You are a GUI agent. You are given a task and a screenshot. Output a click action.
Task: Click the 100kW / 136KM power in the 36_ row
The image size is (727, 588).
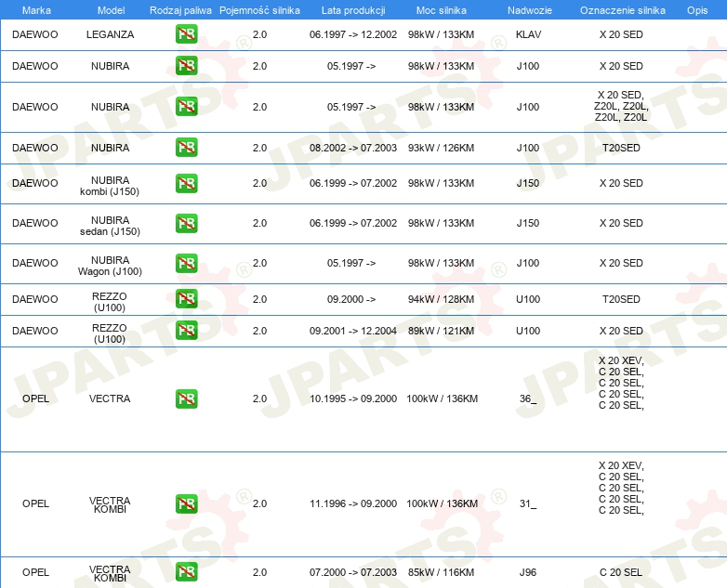(x=442, y=399)
